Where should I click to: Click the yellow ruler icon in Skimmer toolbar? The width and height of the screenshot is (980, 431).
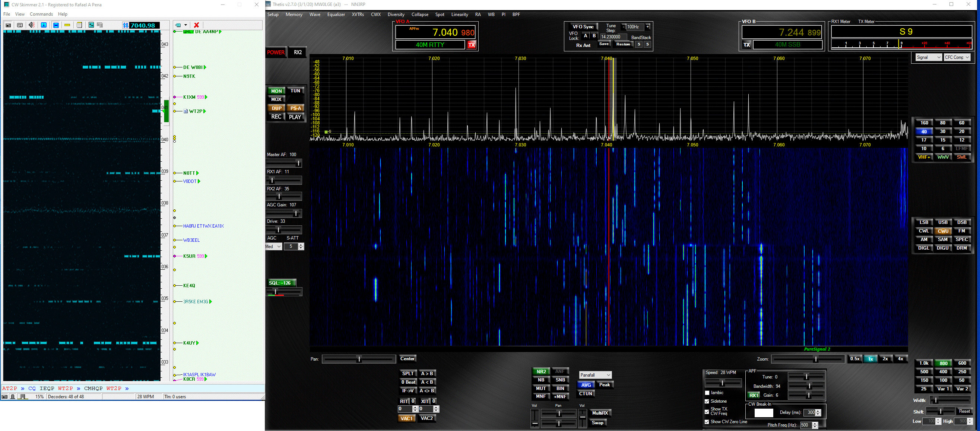67,25
